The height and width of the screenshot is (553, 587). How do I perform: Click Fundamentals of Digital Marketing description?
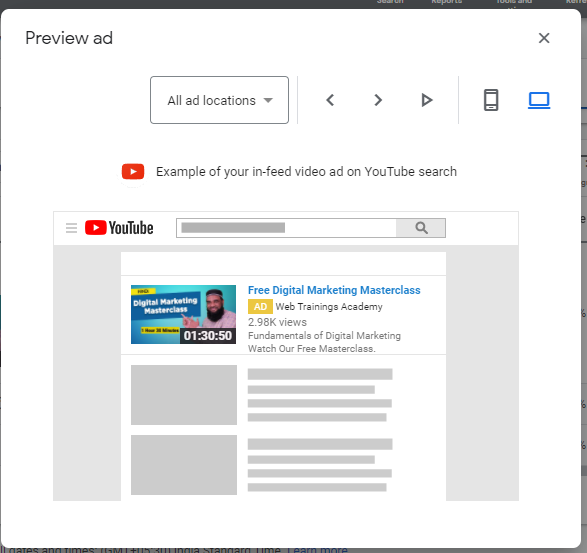click(324, 335)
